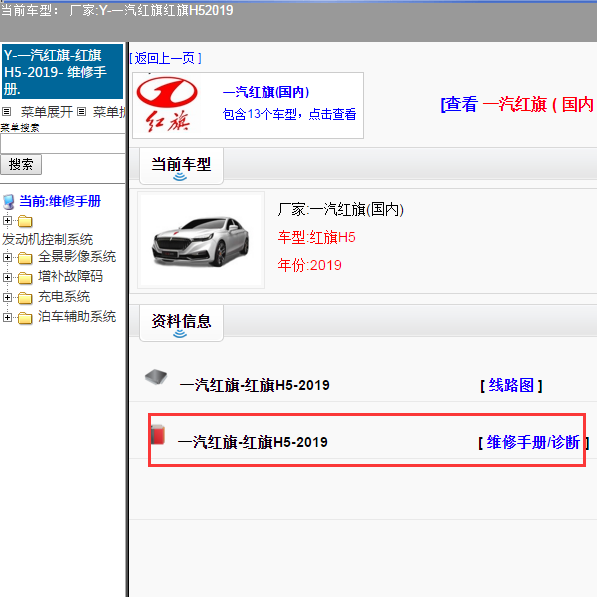
Task: Click 包含13个车型，点击查看 link
Action: pyautogui.click(x=289, y=114)
